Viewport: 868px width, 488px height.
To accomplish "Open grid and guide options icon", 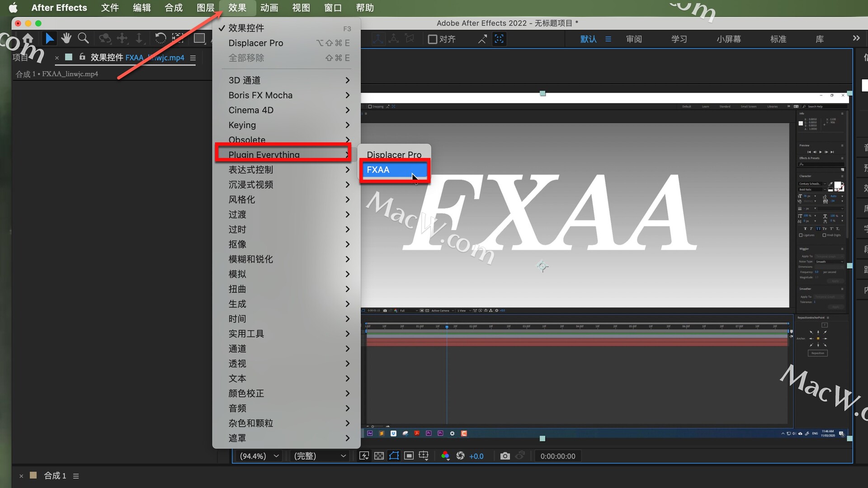I will [424, 456].
